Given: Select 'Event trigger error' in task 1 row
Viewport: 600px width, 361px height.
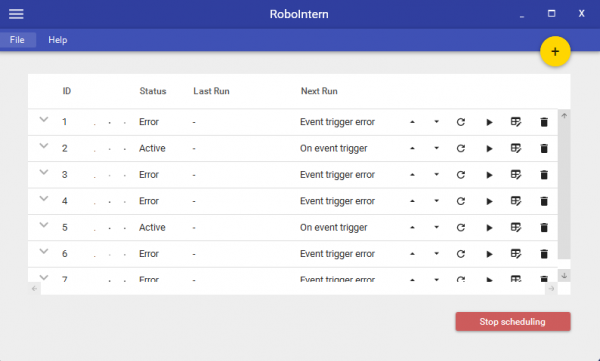Looking at the screenshot, I should tap(338, 122).
